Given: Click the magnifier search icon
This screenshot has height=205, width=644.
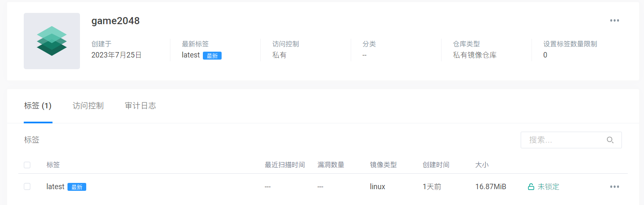Looking at the screenshot, I should [x=610, y=140].
